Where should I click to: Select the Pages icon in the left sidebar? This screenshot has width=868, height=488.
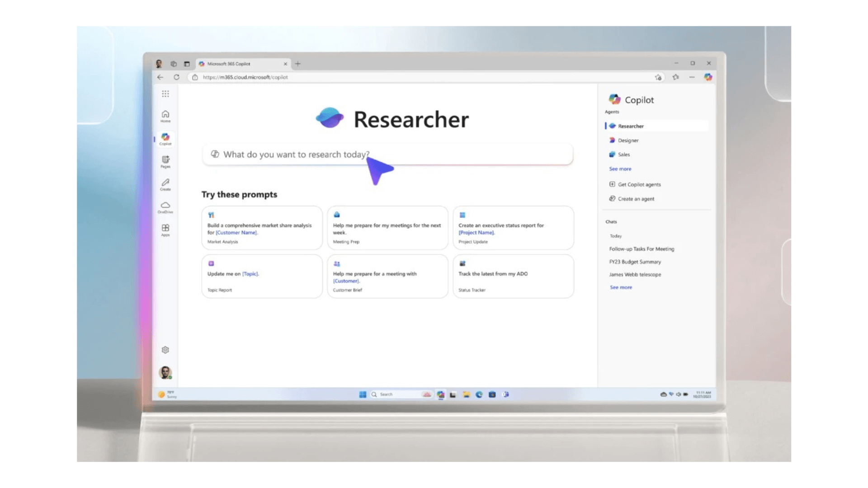tap(165, 160)
